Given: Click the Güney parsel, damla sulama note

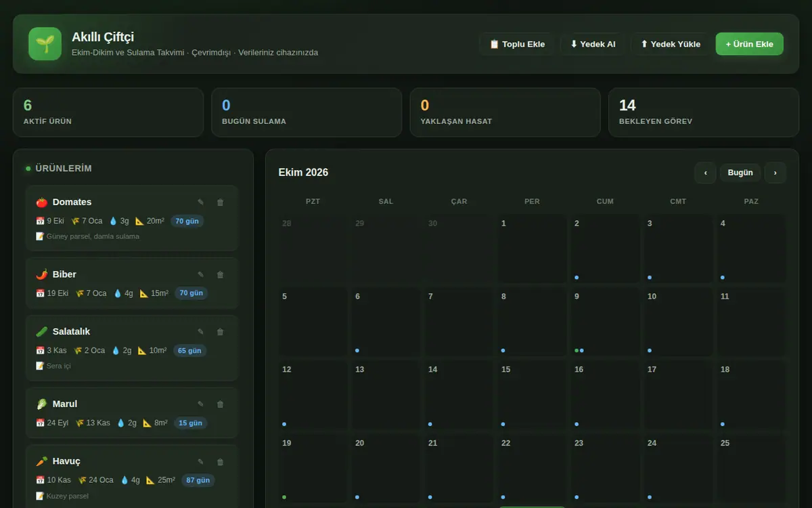Looking at the screenshot, I should (87, 236).
